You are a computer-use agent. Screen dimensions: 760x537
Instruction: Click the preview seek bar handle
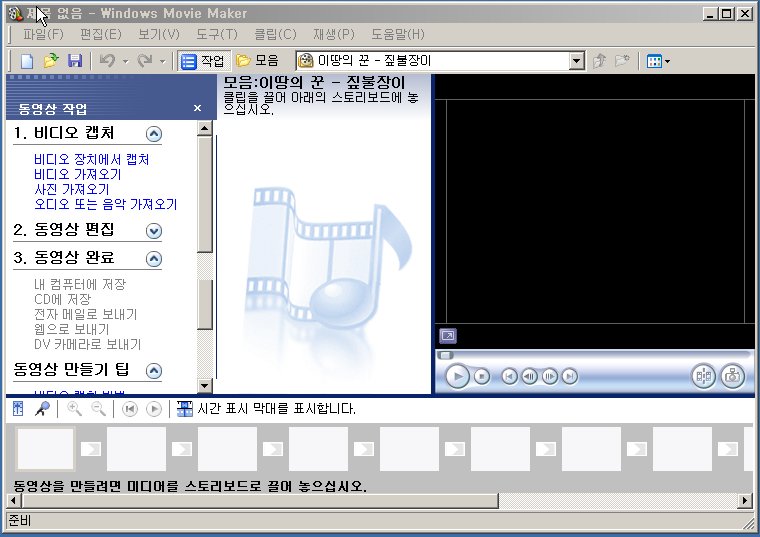pos(445,355)
